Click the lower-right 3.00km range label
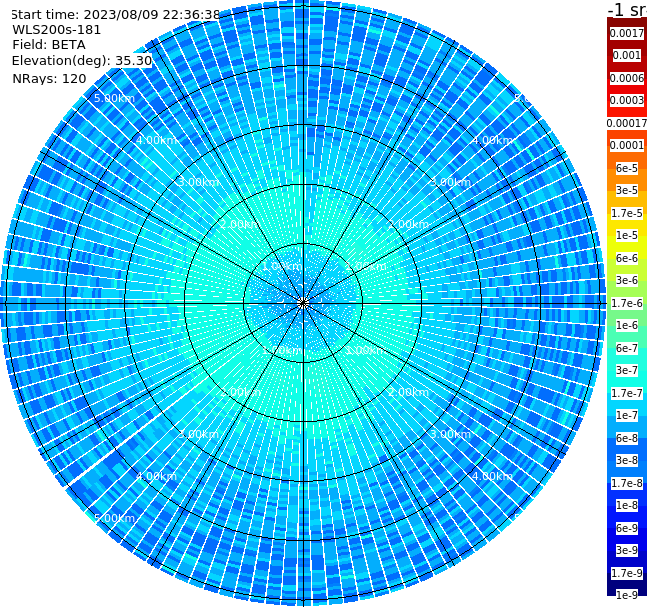The width and height of the screenshot is (647, 607). (x=450, y=434)
